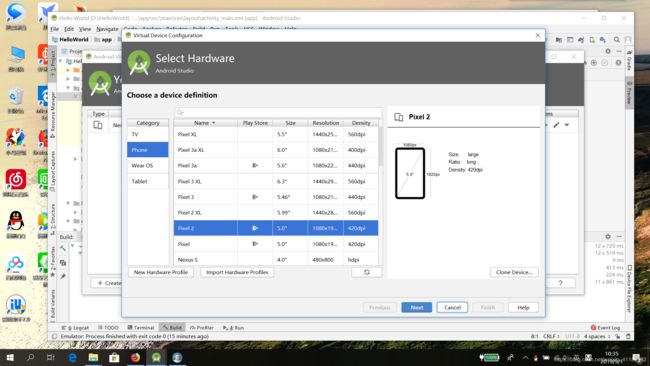Open Build Variants side tab
This screenshot has width=650, height=366.
(53, 305)
